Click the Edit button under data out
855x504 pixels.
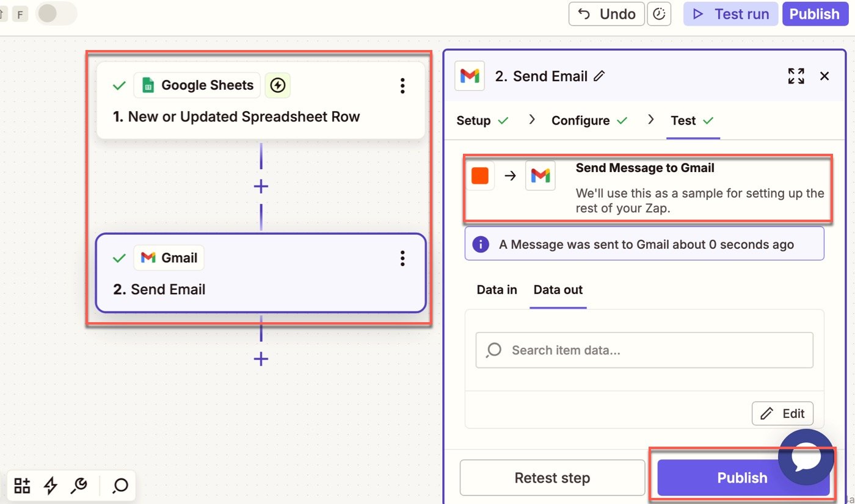782,414
